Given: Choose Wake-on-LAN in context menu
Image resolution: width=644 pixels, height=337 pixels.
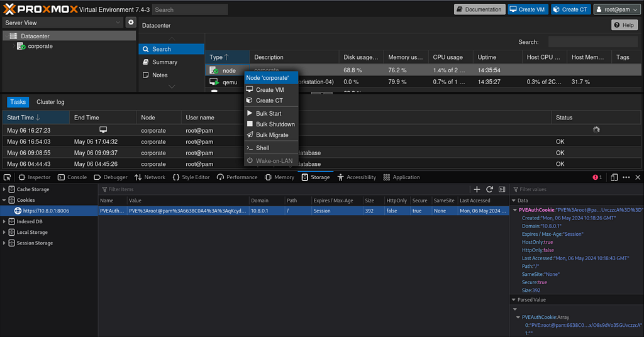Looking at the screenshot, I should point(271,160).
